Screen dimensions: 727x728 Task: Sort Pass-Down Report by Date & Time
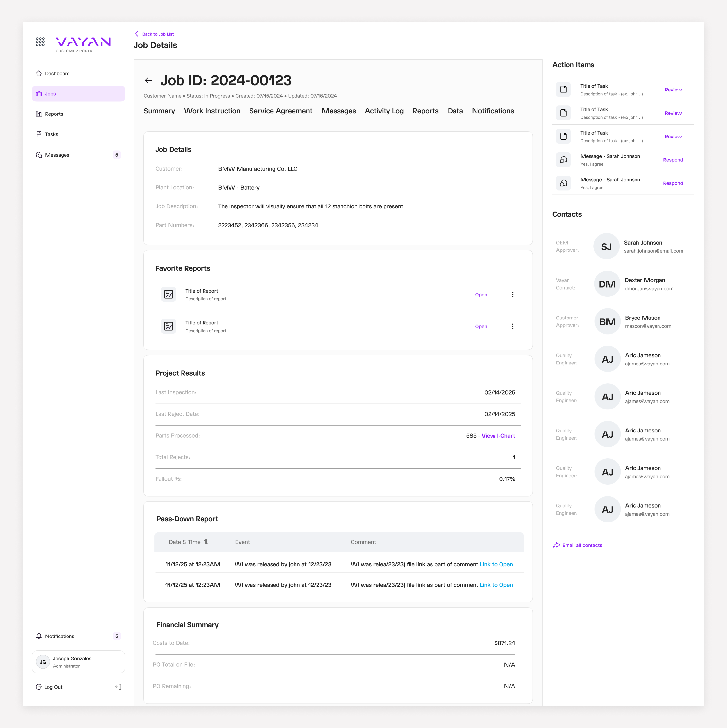point(206,542)
